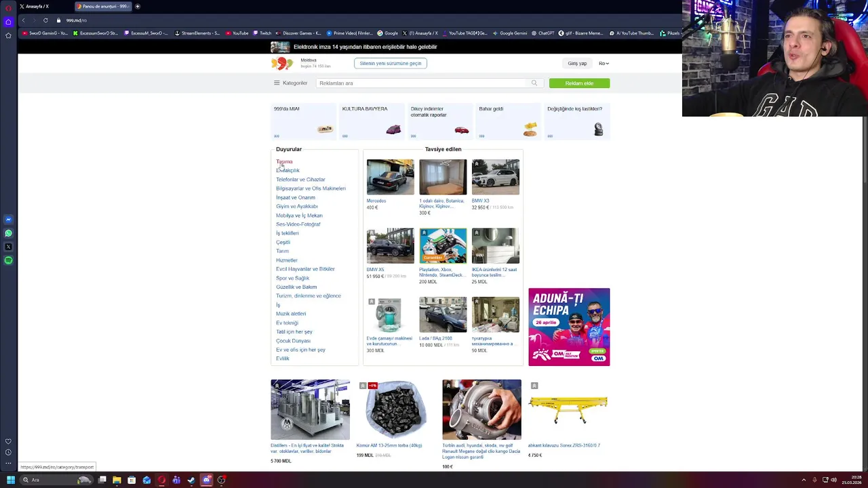
Task: Open the Kömür AM 13-25mm coal listing image
Action: tap(396, 410)
